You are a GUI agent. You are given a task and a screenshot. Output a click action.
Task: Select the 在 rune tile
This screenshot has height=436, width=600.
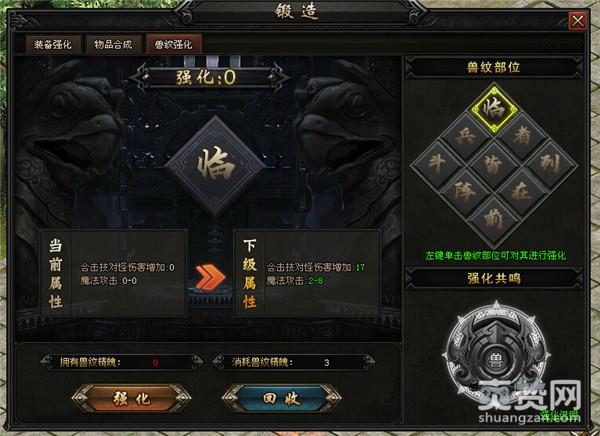pyautogui.click(x=522, y=191)
